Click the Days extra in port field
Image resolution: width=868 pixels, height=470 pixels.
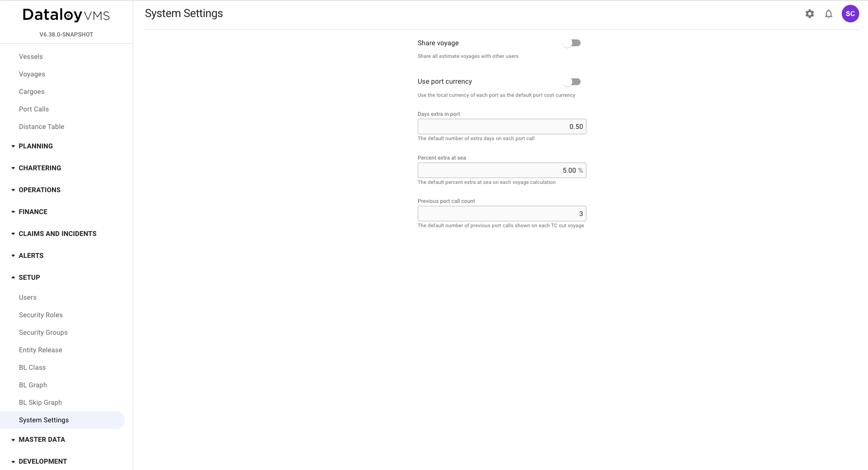pyautogui.click(x=501, y=127)
